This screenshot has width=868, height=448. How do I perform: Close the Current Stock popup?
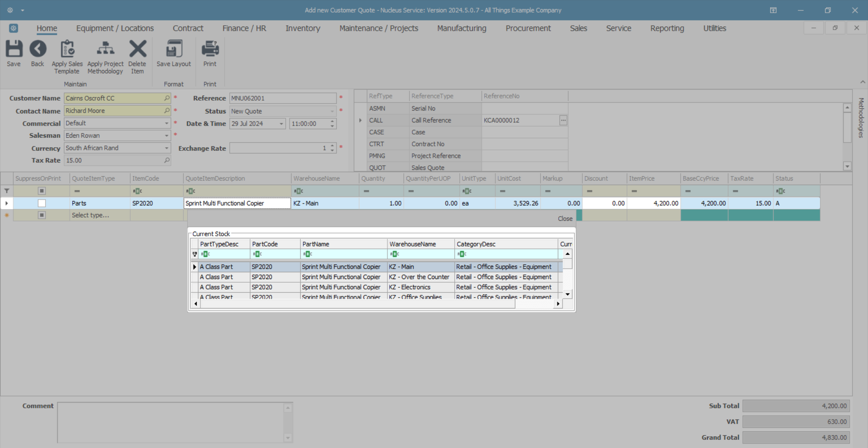565,219
